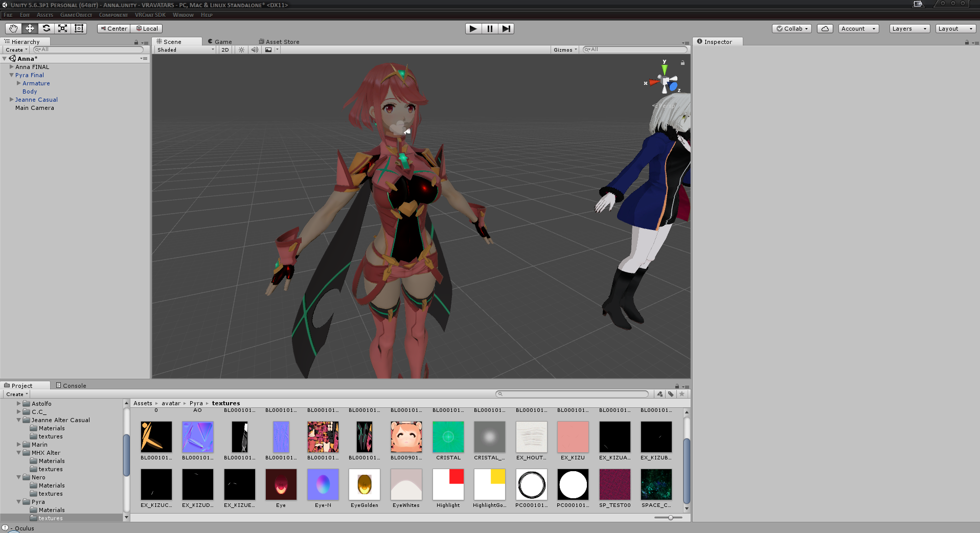The height and width of the screenshot is (533, 980).
Task: Select the Hand tool
Action: click(x=13, y=29)
